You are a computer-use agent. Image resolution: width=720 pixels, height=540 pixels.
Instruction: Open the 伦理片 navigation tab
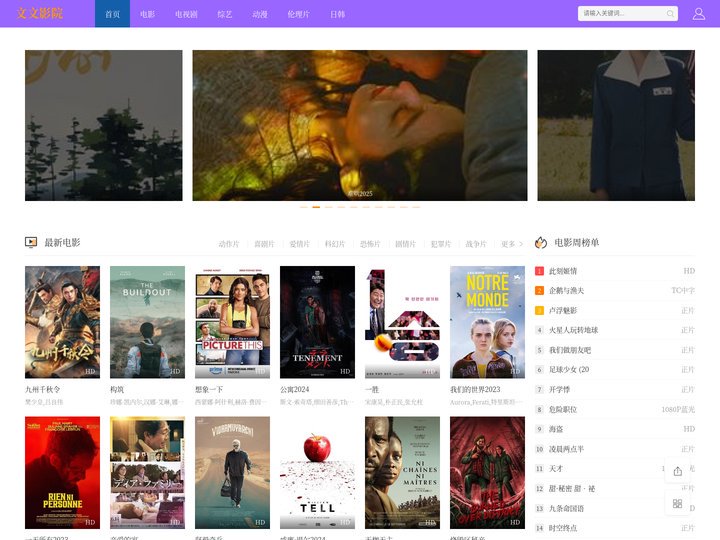298,14
